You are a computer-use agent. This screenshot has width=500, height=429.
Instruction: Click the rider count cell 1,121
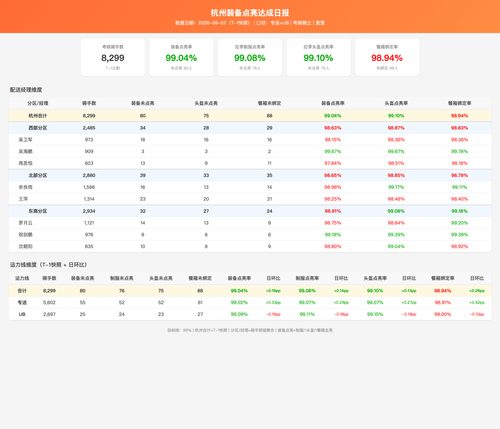click(89, 223)
